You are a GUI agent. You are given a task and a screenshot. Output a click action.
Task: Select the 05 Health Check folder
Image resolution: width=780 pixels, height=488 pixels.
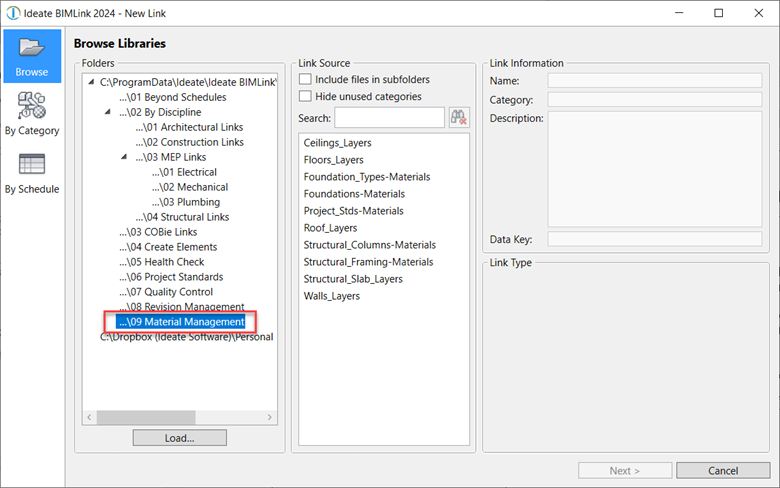point(162,261)
